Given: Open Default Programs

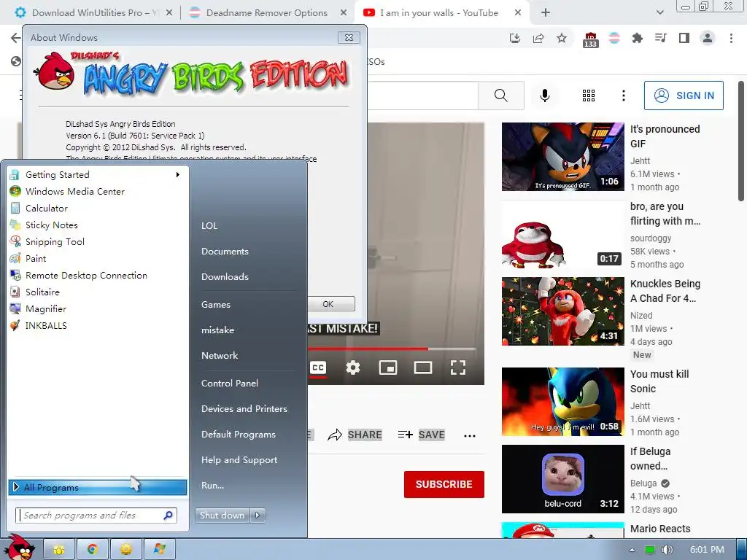Looking at the screenshot, I should tap(239, 435).
